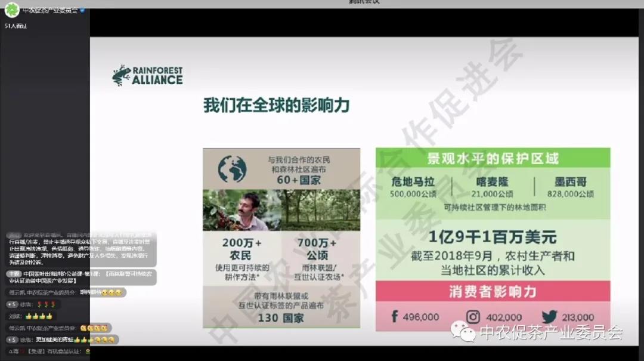Click 喀麦隆 21,000公顷 entry
This screenshot has width=644, height=361.
tap(492, 187)
